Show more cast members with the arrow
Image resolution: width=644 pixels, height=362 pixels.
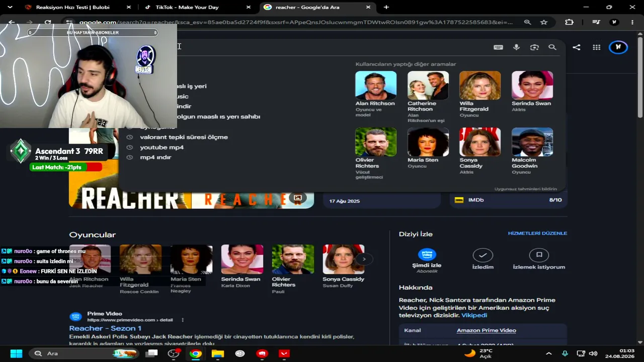pos(364,259)
